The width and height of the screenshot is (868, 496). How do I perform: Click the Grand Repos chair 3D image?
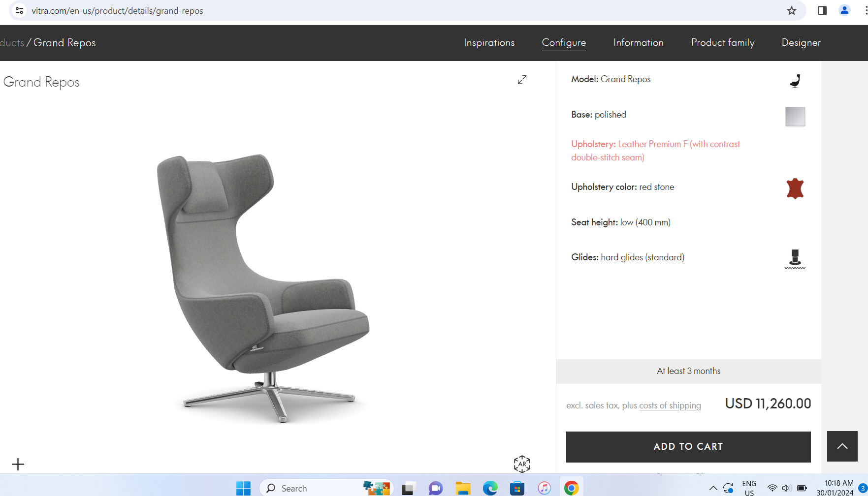[x=263, y=288]
